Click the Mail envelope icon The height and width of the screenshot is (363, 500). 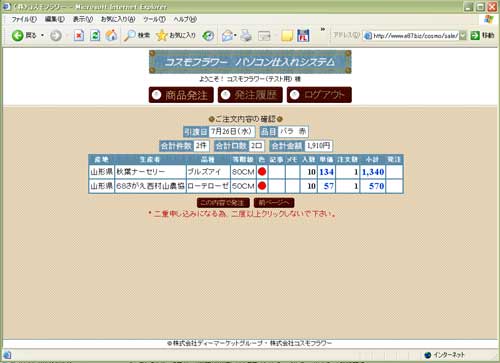click(227, 35)
